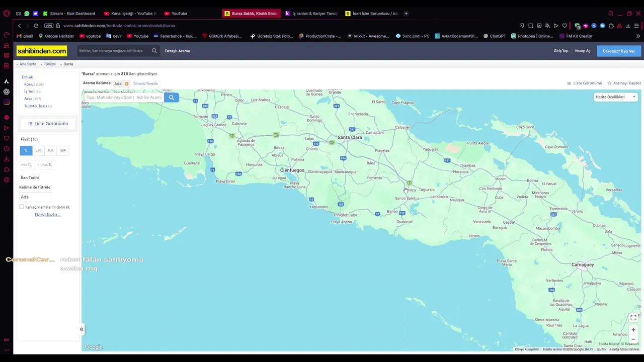Switch to Kanal içeriği YouTube Studio tab
The height and width of the screenshot is (362, 644).
(x=130, y=14)
